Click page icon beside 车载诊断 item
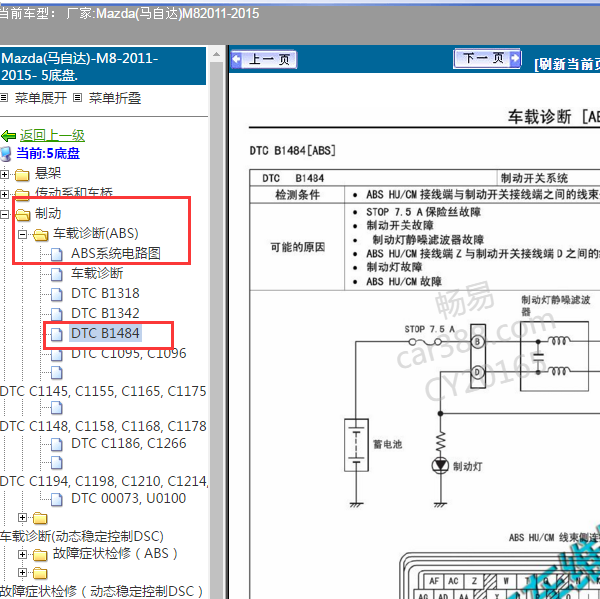Screen dimensions: 600x599 click(57, 274)
